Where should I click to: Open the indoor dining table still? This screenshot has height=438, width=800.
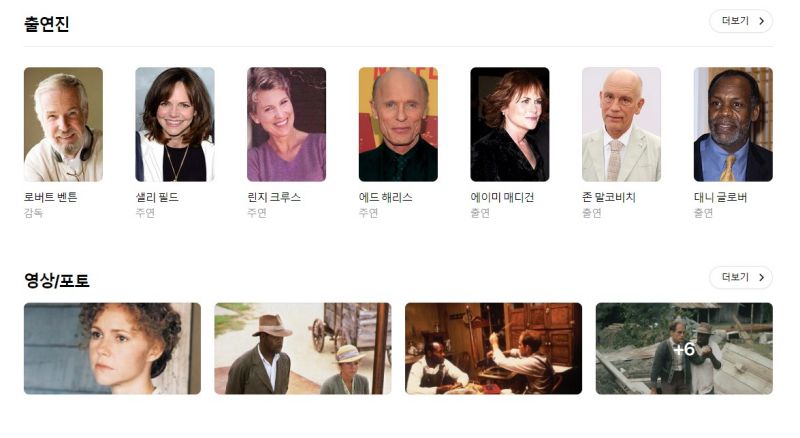(x=493, y=349)
